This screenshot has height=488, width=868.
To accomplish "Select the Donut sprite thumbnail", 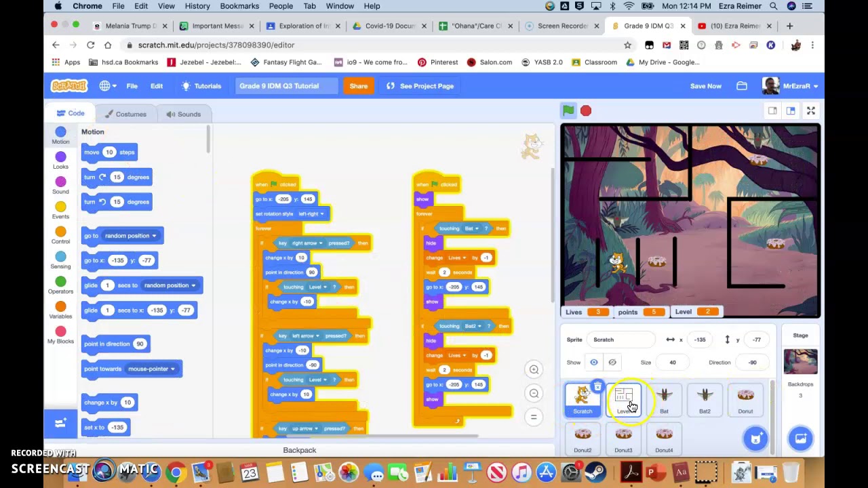I will click(x=745, y=399).
